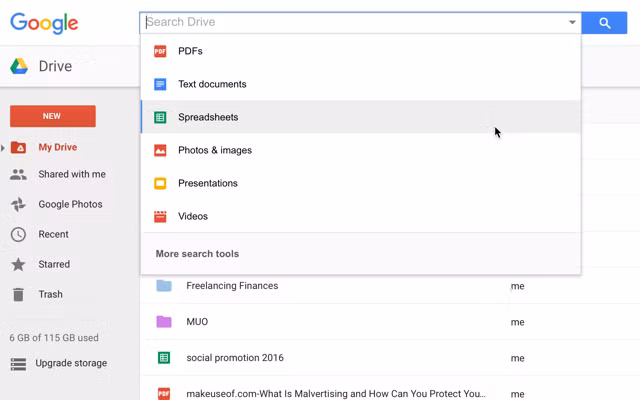Click the Photos & images icon
This screenshot has width=640, height=400.
click(x=160, y=150)
